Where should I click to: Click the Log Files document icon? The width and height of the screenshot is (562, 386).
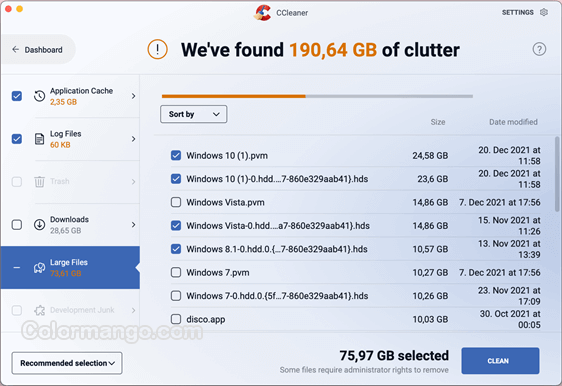pyautogui.click(x=39, y=139)
